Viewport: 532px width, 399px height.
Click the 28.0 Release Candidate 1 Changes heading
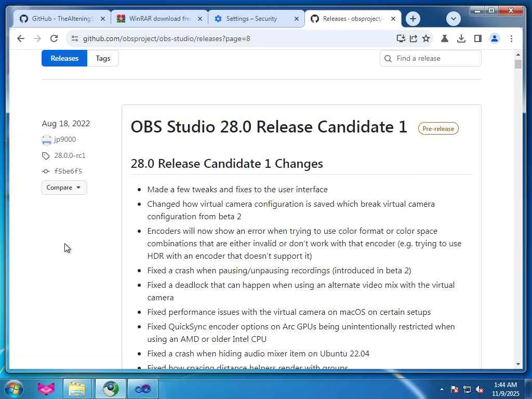tap(227, 164)
